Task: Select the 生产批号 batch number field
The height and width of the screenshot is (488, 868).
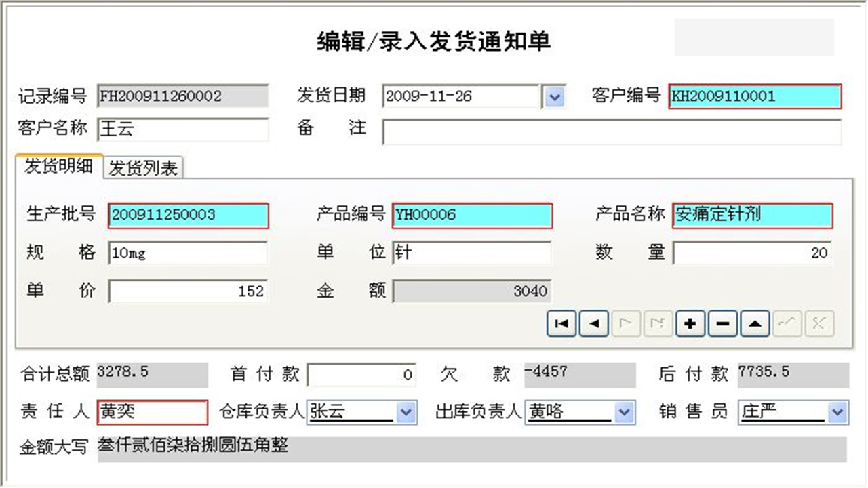Action: pyautogui.click(x=188, y=215)
